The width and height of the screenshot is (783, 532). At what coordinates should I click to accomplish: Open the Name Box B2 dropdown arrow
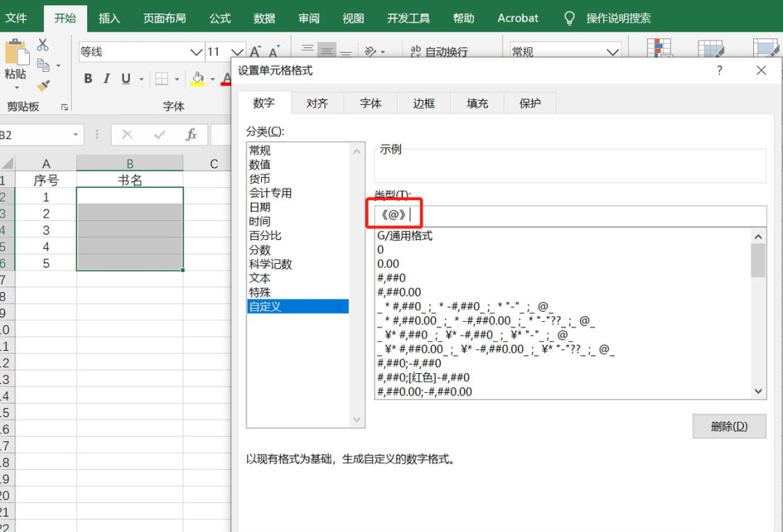75,135
